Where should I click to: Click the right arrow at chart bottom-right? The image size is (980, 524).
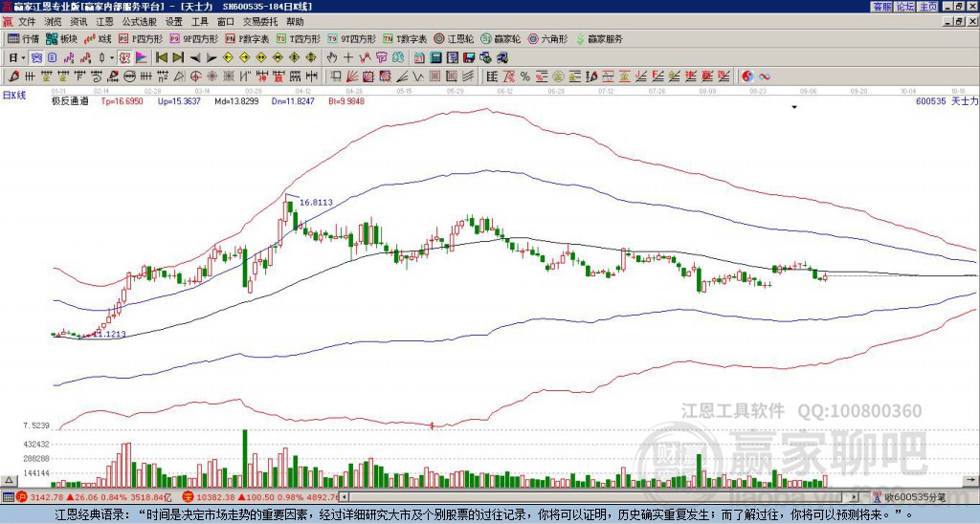[970, 480]
